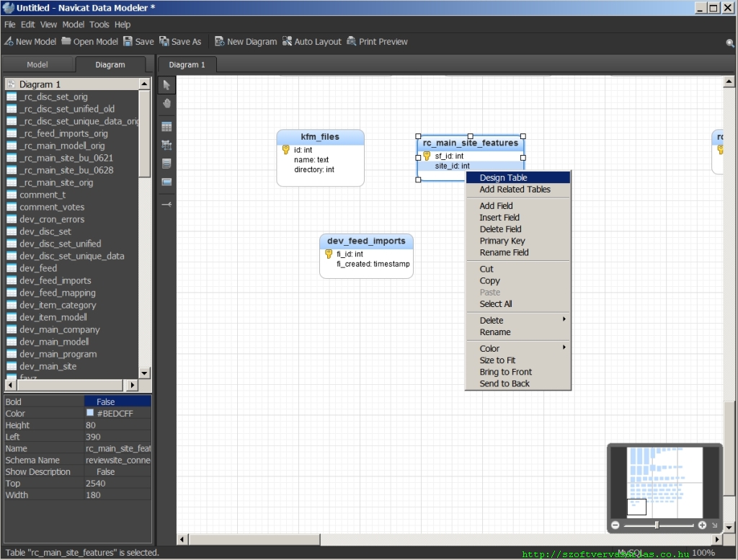Choose Design Table from context menu

pos(503,178)
